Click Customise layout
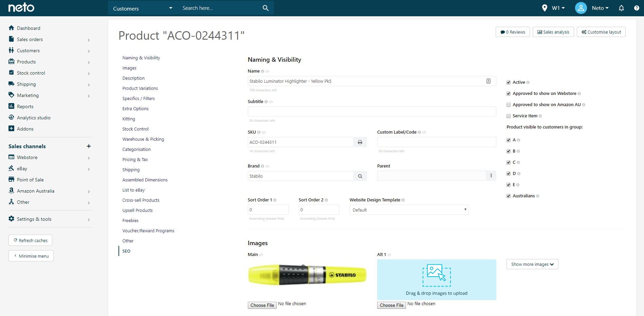644x316 pixels. coord(601,32)
